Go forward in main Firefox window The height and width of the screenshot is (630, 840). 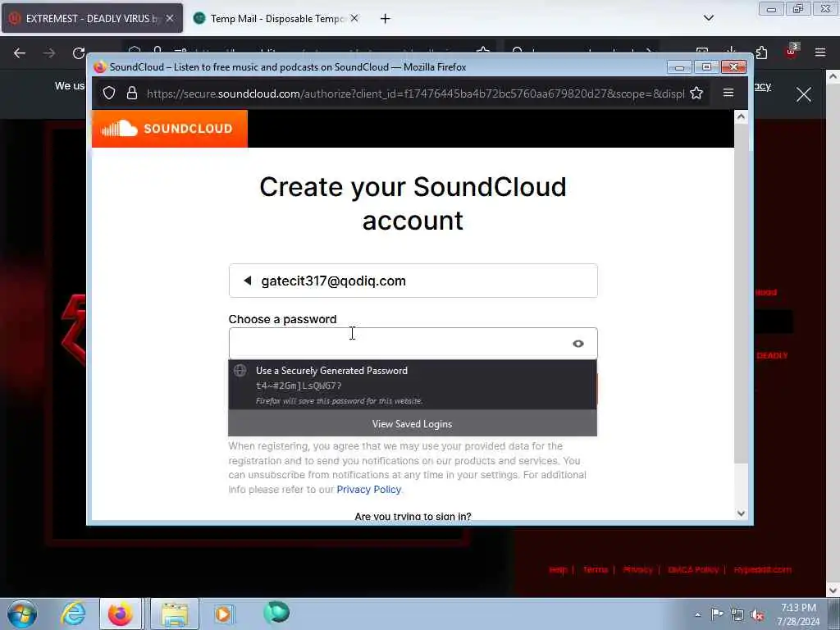(x=49, y=53)
